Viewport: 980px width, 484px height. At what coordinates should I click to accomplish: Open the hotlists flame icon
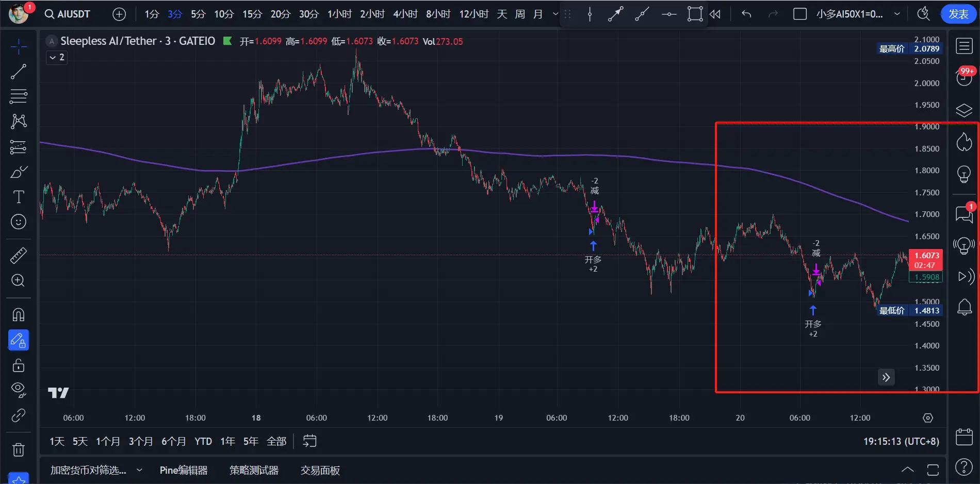click(x=964, y=142)
